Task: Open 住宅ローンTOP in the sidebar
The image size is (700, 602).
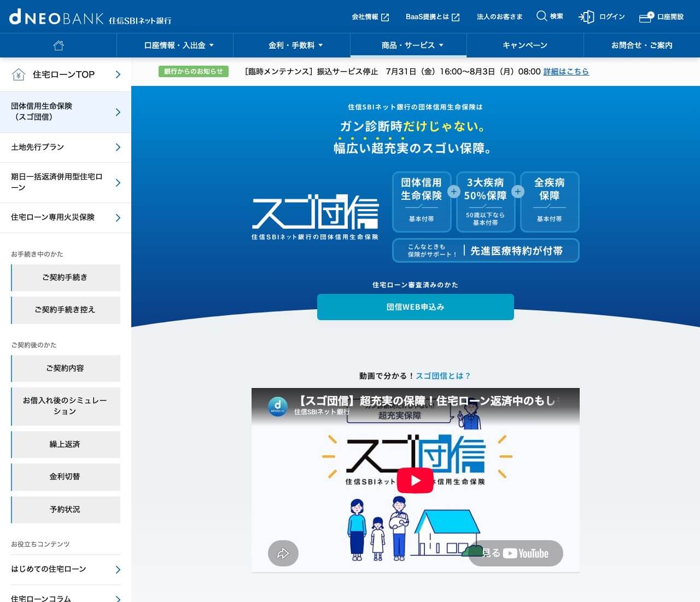Action: pyautogui.click(x=66, y=74)
